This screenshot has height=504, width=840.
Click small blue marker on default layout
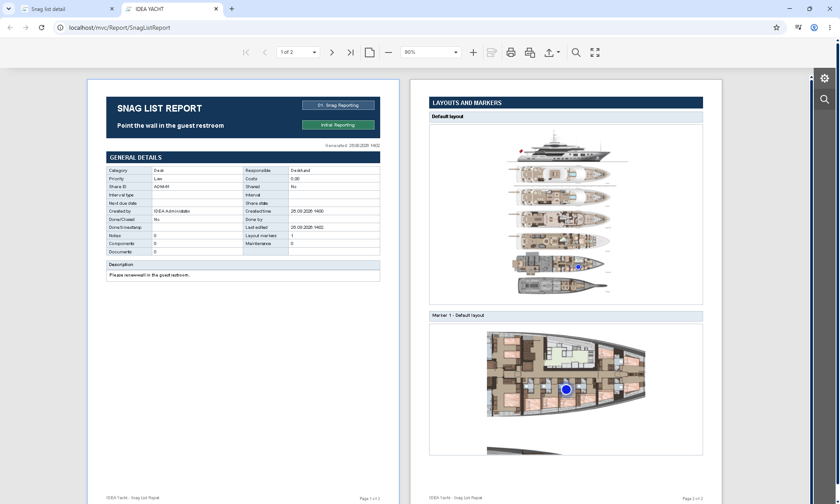[578, 267]
